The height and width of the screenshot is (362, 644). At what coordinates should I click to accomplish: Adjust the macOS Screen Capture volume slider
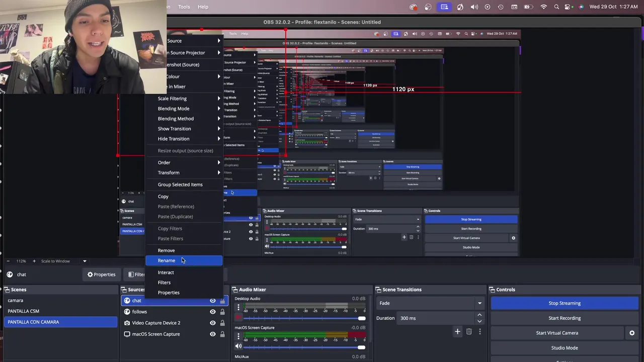click(305, 347)
